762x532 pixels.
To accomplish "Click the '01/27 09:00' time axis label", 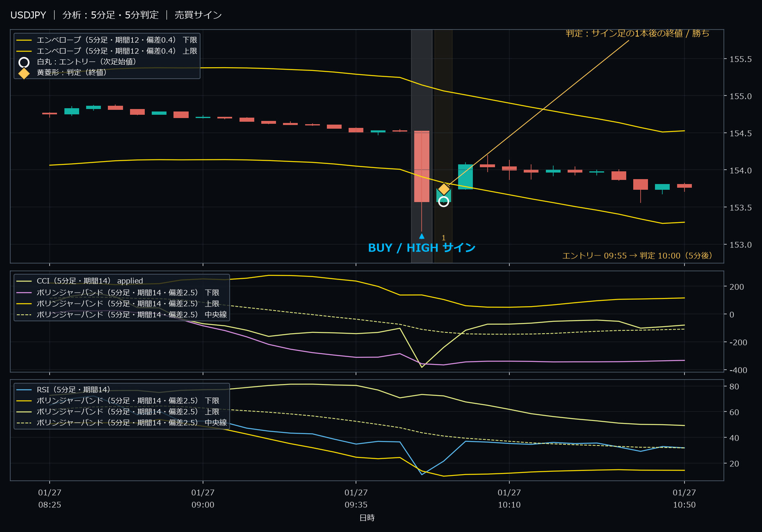I will pos(203,499).
